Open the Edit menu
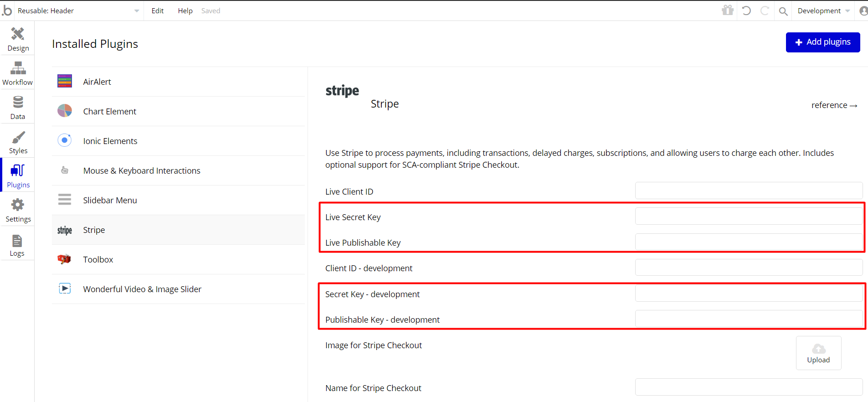The height and width of the screenshot is (402, 868). (158, 10)
